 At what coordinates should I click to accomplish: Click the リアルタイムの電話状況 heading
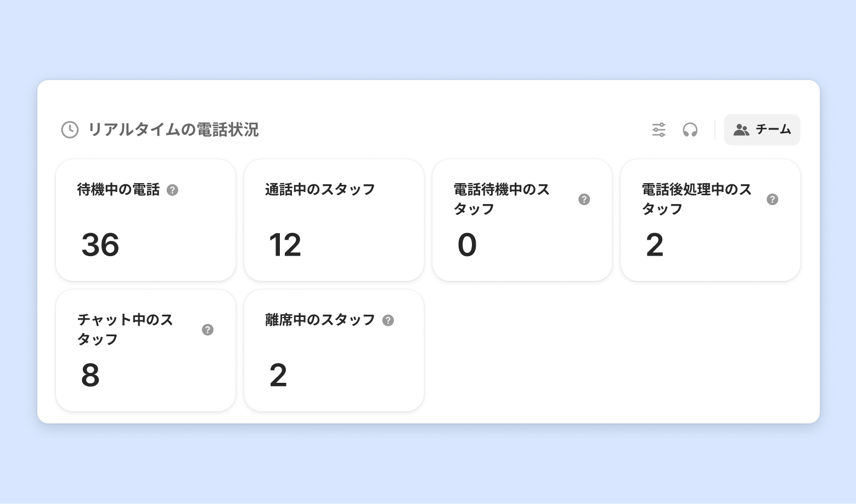click(173, 130)
